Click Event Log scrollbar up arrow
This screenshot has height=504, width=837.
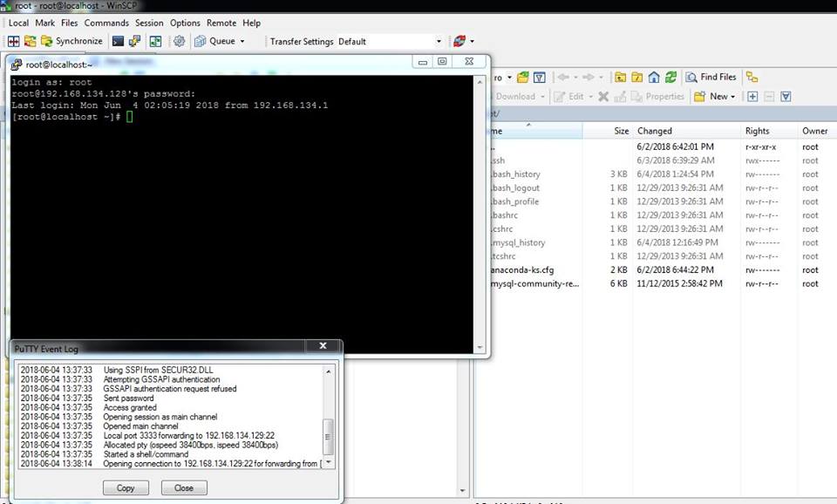(x=329, y=371)
